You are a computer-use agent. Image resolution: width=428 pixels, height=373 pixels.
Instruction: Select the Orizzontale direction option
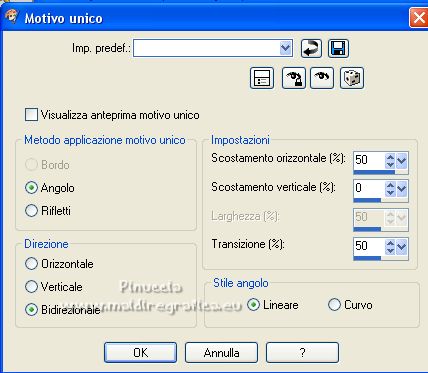pos(31,264)
